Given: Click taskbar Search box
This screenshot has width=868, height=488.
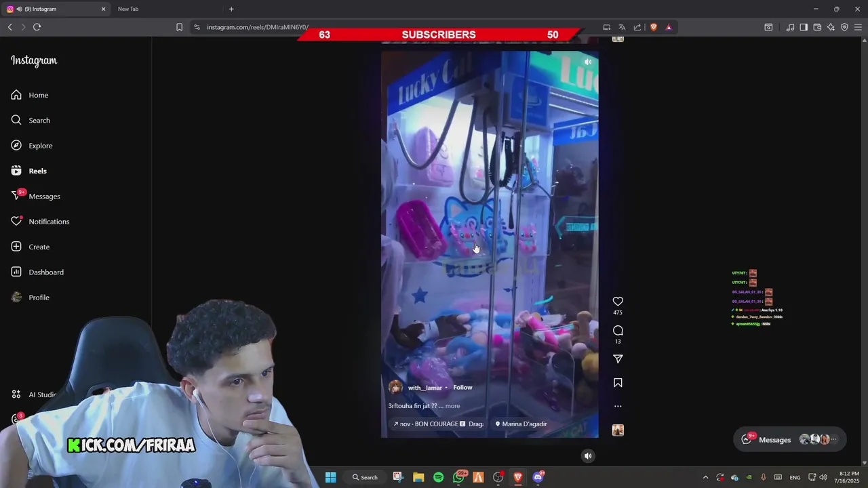Looking at the screenshot, I should tap(365, 477).
